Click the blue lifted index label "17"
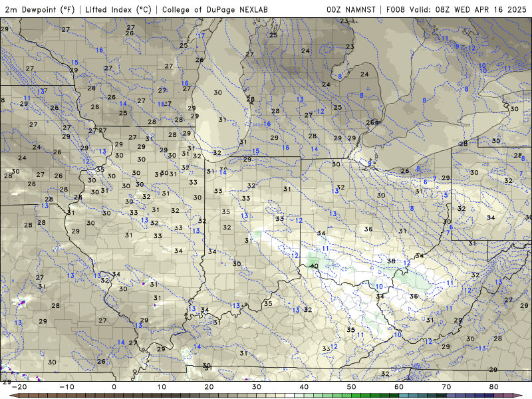This screenshot has height=399, width=532. tap(201, 36)
